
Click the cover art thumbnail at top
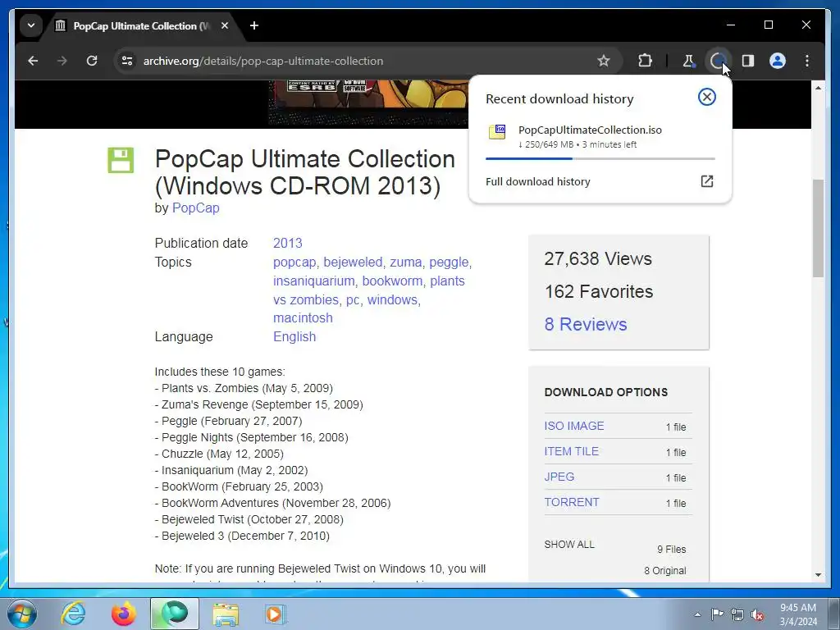pyautogui.click(x=368, y=103)
